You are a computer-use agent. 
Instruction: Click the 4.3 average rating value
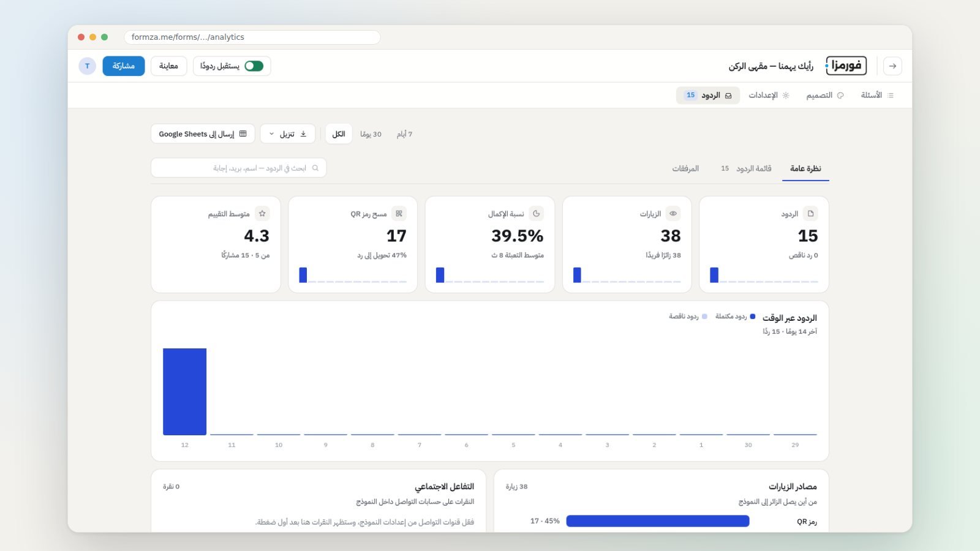point(257,236)
